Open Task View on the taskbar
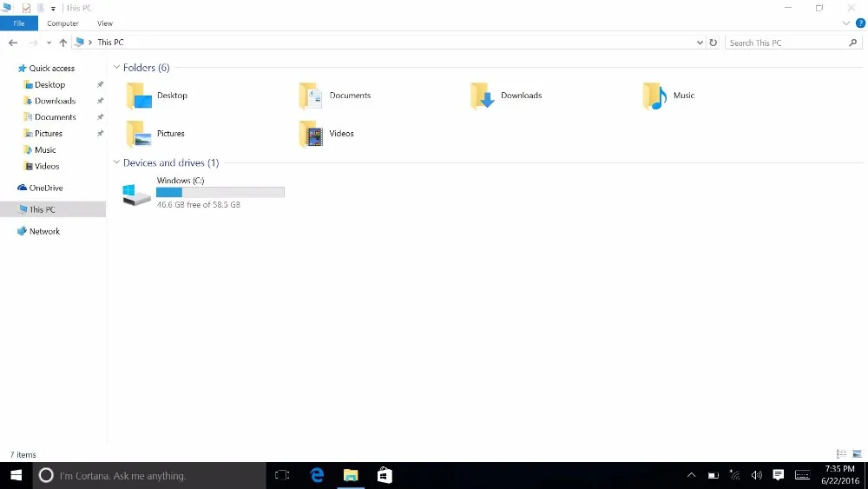Image resolution: width=868 pixels, height=489 pixels. pyautogui.click(x=282, y=475)
